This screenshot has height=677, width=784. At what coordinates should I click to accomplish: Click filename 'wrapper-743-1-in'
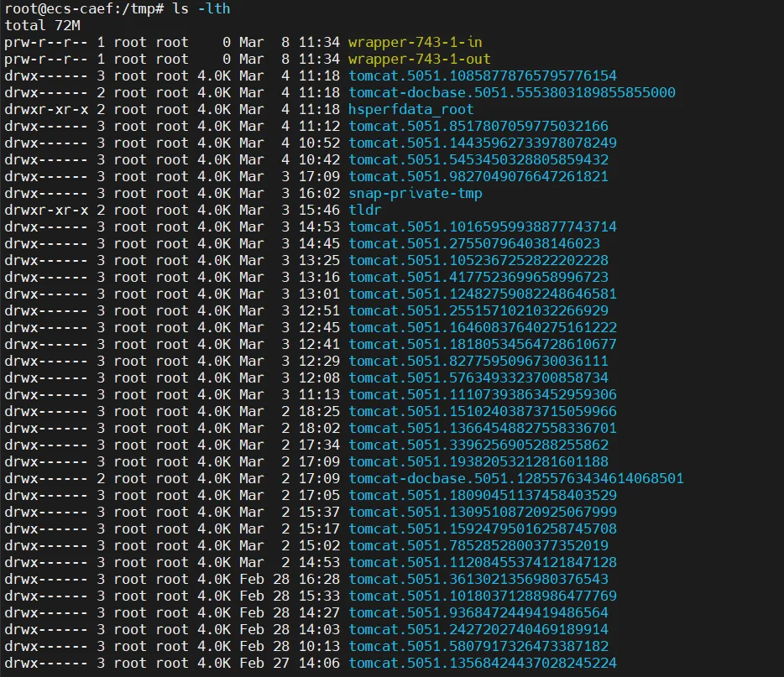click(416, 43)
